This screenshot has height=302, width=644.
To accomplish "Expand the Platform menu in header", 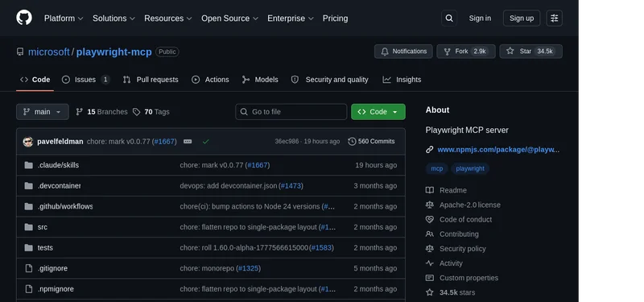I will tap(64, 19).
